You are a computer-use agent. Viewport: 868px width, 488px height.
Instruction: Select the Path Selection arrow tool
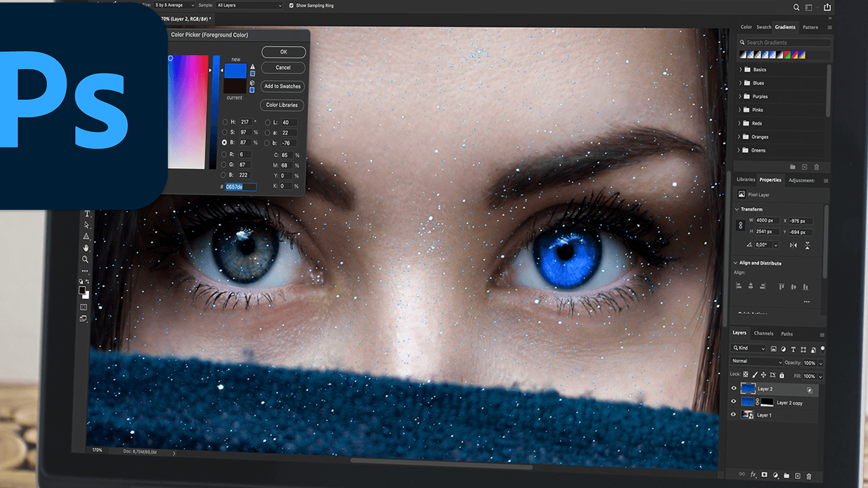[x=87, y=225]
